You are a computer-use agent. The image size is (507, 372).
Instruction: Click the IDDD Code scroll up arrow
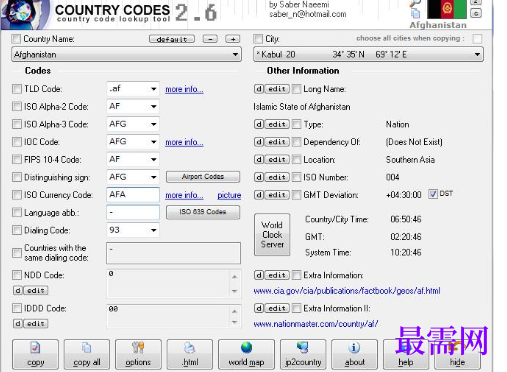[x=234, y=311]
